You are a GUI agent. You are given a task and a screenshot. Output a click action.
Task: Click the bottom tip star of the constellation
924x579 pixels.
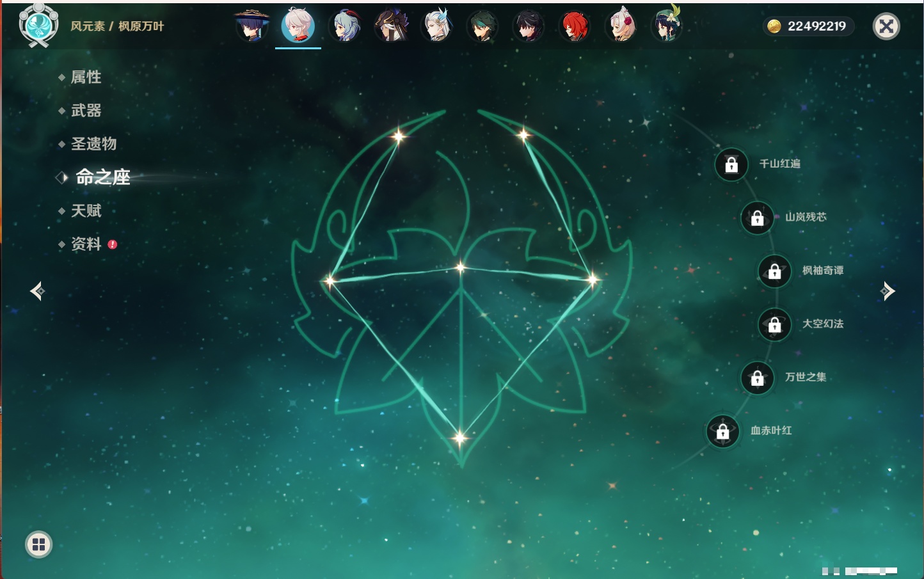tap(459, 438)
